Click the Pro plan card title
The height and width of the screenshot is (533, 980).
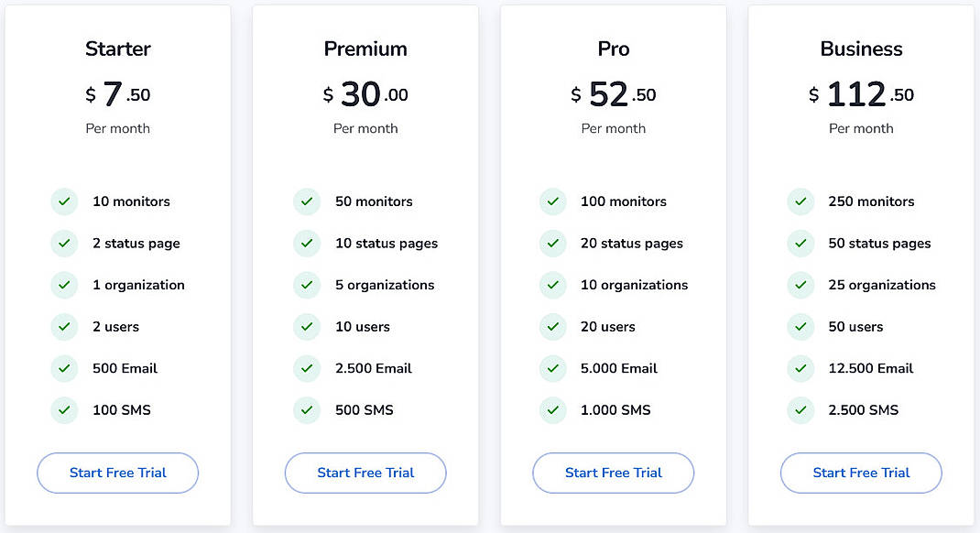613,49
